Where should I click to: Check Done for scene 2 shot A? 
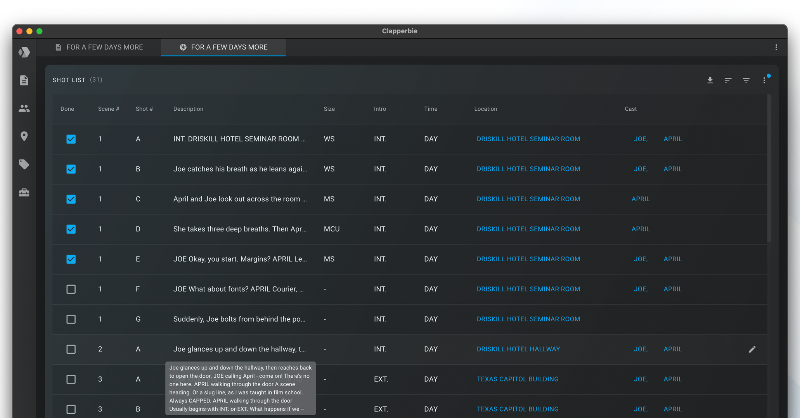click(71, 350)
